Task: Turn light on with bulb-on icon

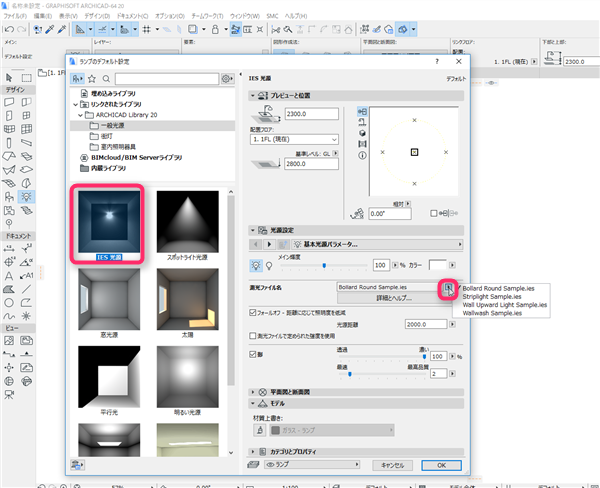Action: click(x=256, y=265)
